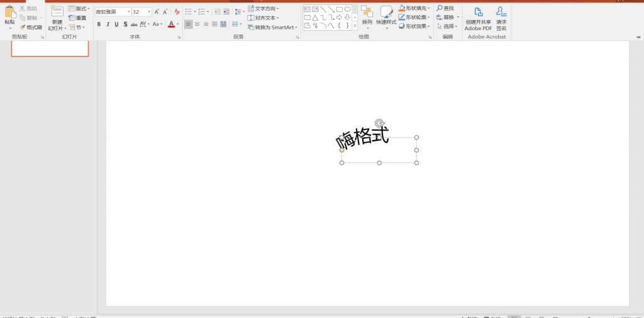
Task: Select the Format Painter (格式刷) tool
Action: pyautogui.click(x=31, y=27)
